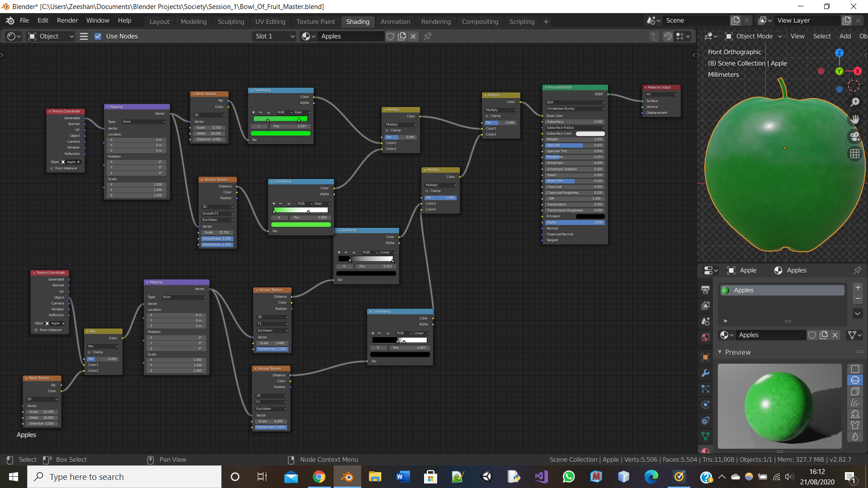This screenshot has height=488, width=868.
Task: Select the sphere preview shape icon
Action: (855, 380)
